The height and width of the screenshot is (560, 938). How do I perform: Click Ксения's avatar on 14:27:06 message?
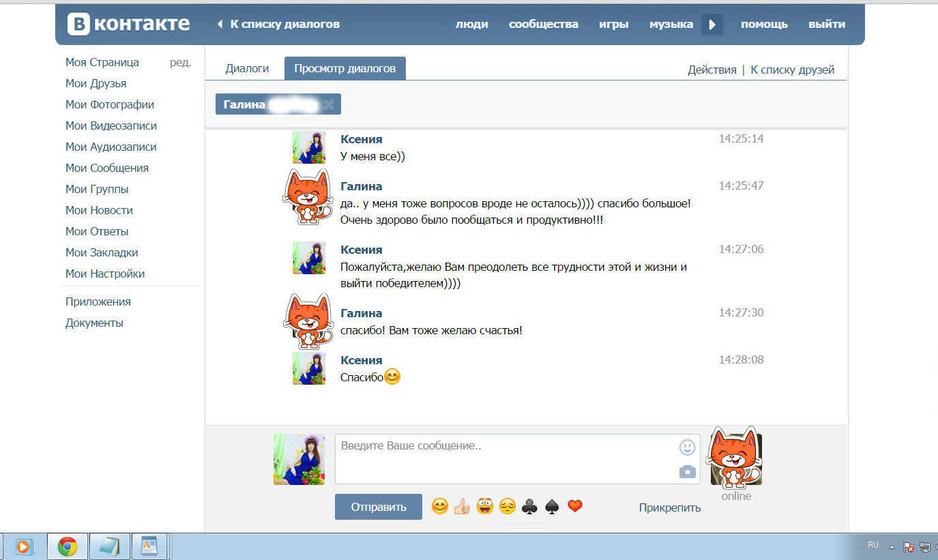(309, 258)
